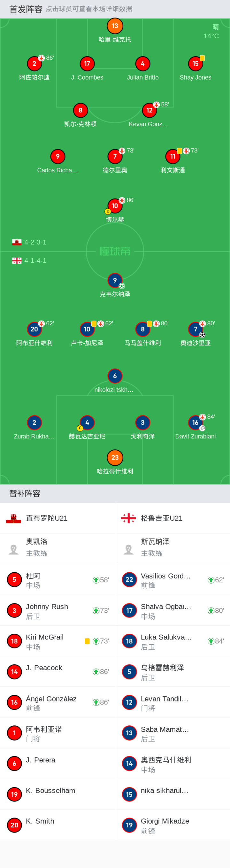The width and height of the screenshot is (230, 868).
Task: Open 直布罗陀U21 team header
Action: (57, 518)
